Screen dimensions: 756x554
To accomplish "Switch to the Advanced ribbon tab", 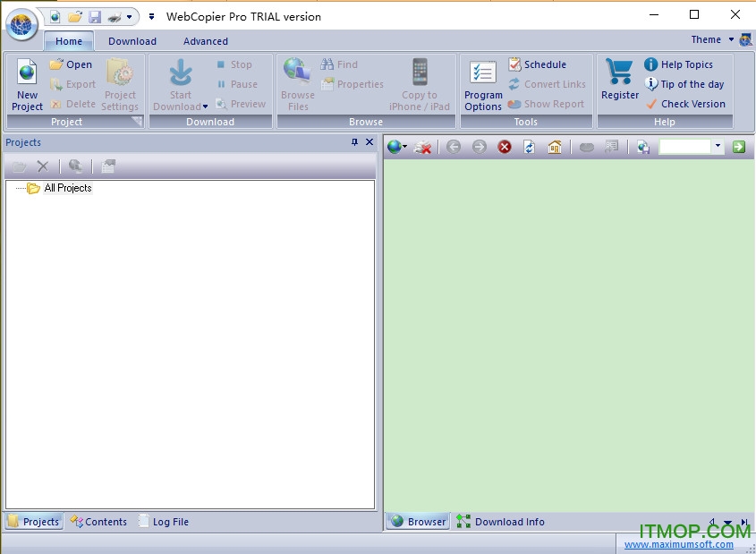I will [x=206, y=41].
